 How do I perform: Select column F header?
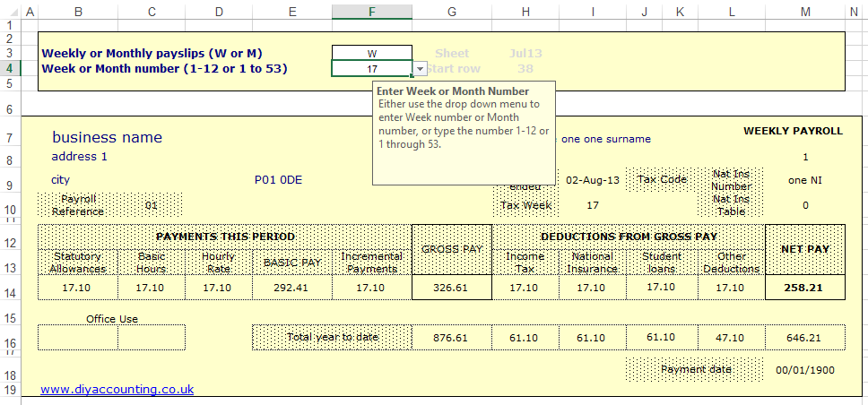(x=371, y=12)
